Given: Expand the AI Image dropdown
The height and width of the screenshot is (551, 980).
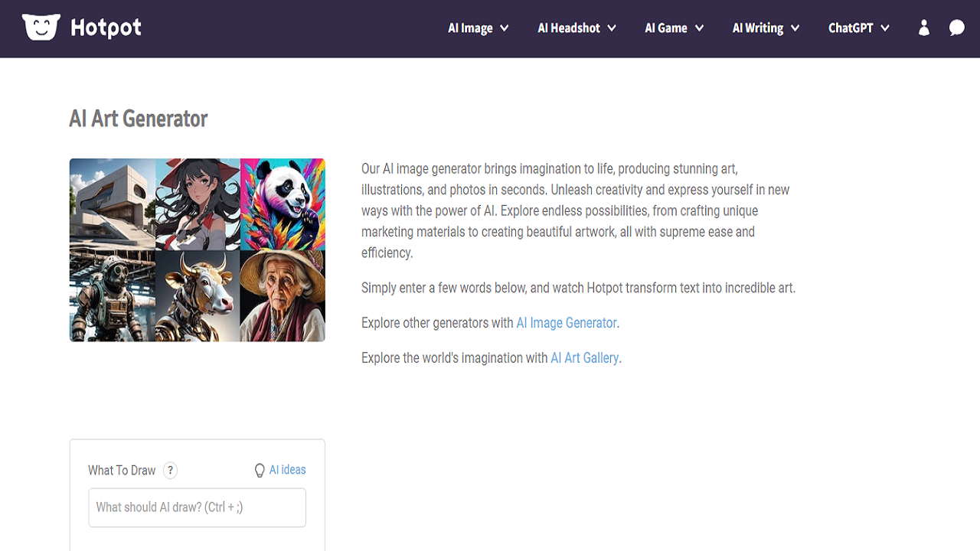Looking at the screenshot, I should click(478, 28).
